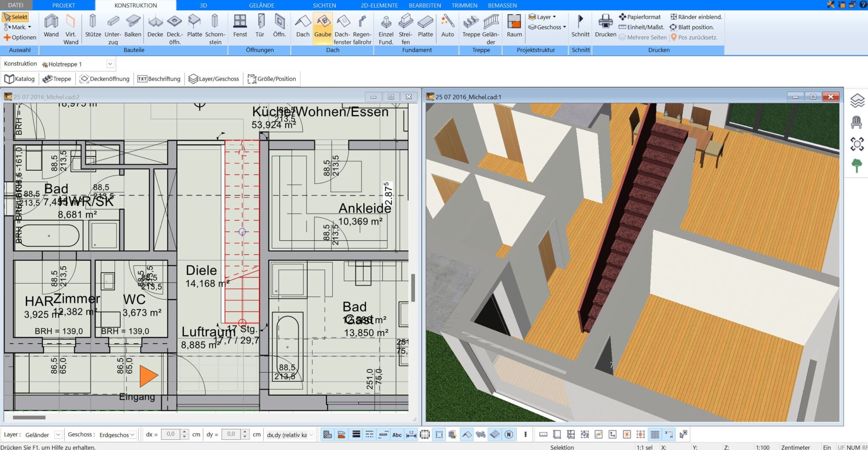
Task: Open furniture chair icon in right sidebar
Action: point(857,122)
